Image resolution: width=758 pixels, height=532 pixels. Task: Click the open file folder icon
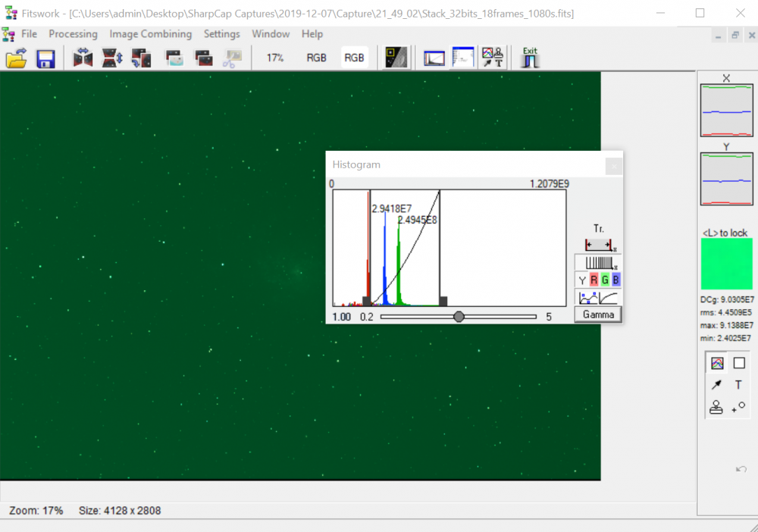tap(17, 58)
